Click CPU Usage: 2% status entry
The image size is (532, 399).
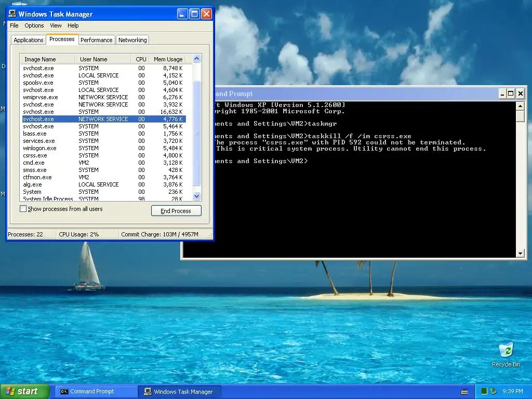point(79,234)
